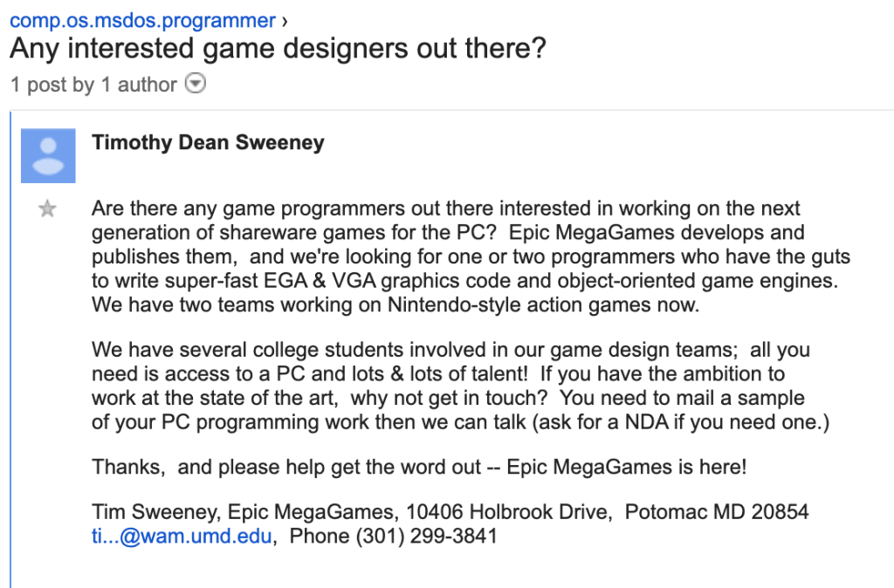Select the thread title heading
The height and width of the screenshot is (588, 894).
coord(277,49)
